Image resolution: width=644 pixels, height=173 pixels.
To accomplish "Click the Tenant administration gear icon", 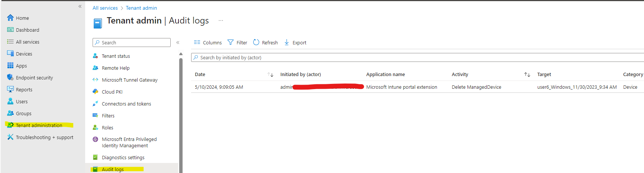I will (x=10, y=125).
